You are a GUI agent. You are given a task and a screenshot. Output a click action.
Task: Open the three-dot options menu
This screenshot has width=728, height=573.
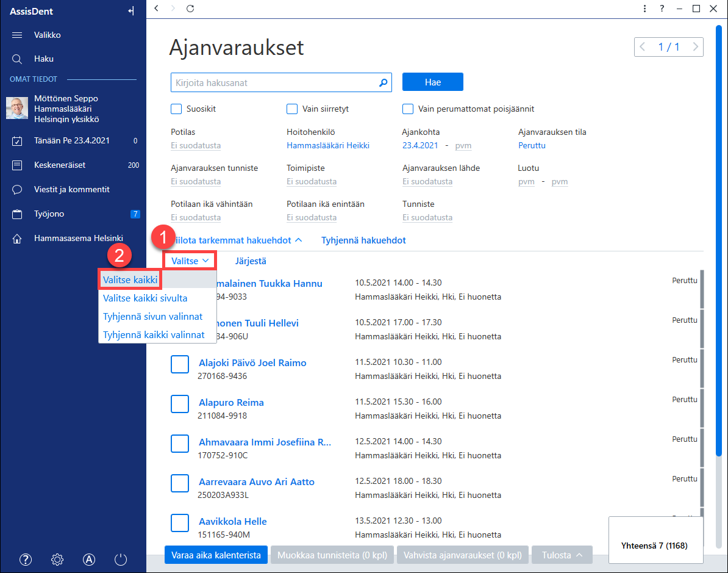(644, 9)
